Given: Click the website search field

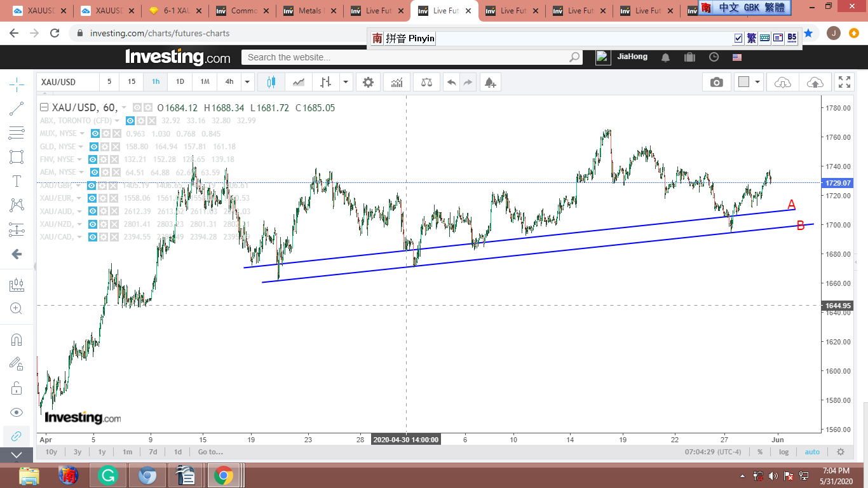Looking at the screenshot, I should 407,57.
